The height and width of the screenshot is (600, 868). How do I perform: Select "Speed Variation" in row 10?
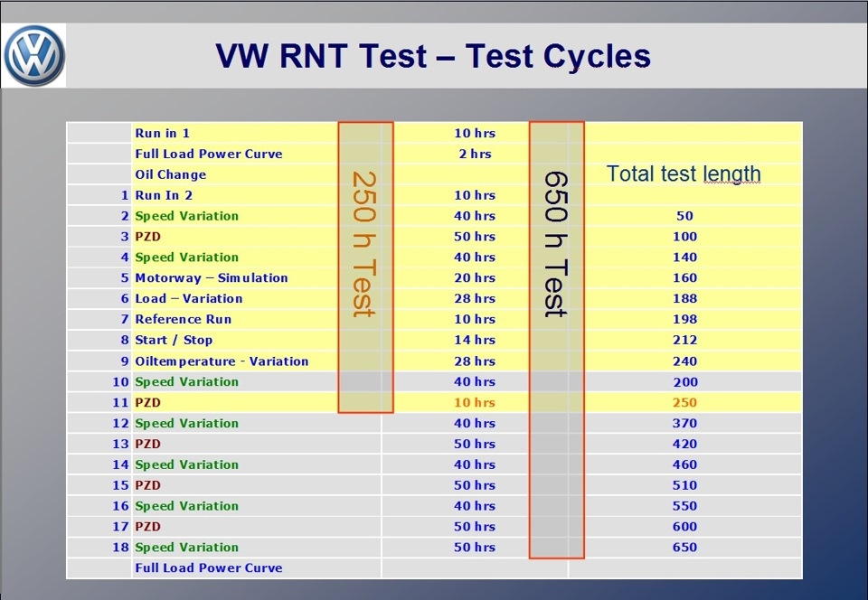pyautogui.click(x=186, y=381)
